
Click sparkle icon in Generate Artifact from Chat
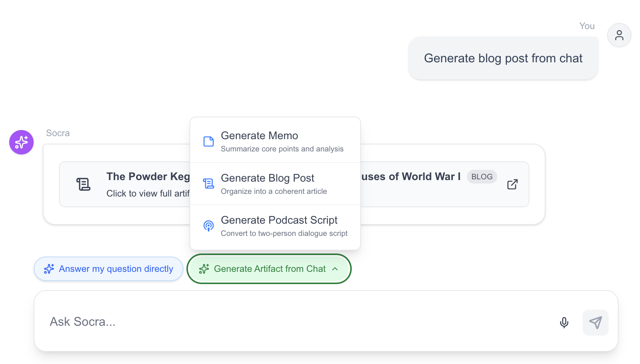point(204,269)
